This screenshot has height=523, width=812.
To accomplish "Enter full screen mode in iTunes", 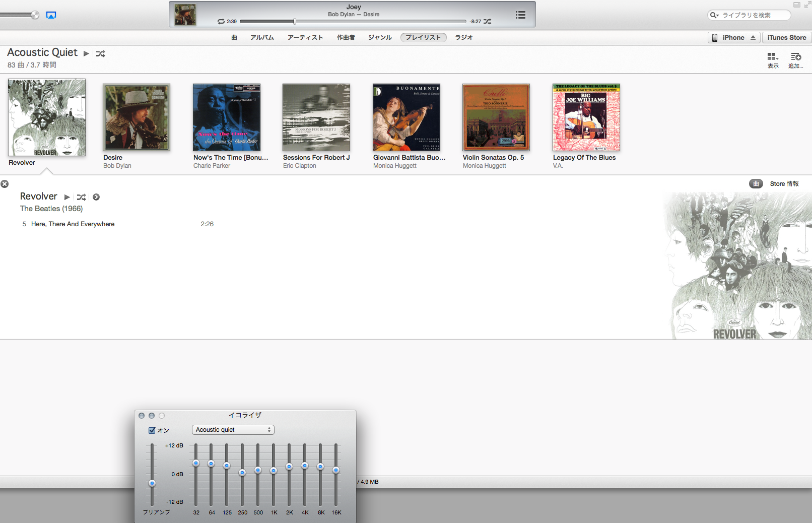I will point(807,5).
